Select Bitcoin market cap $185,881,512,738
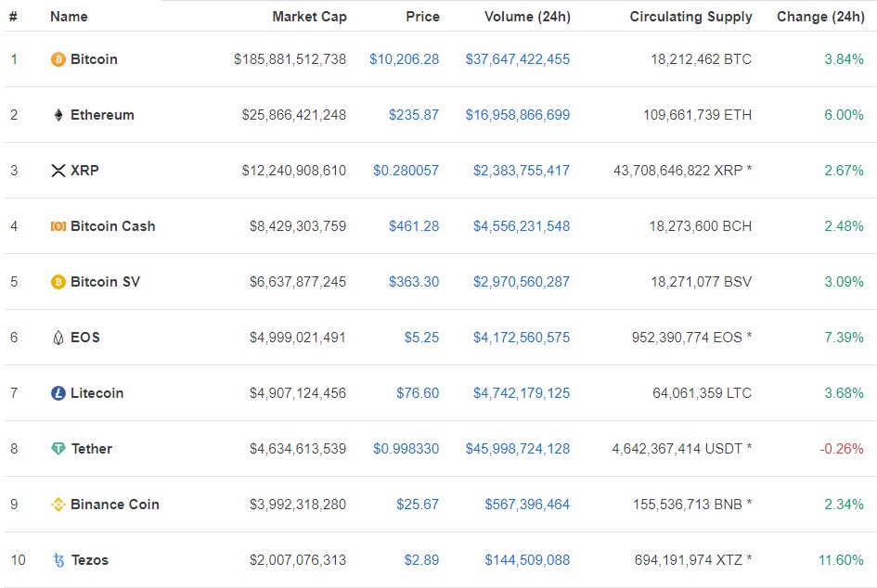The image size is (877, 588). pyautogui.click(x=290, y=59)
